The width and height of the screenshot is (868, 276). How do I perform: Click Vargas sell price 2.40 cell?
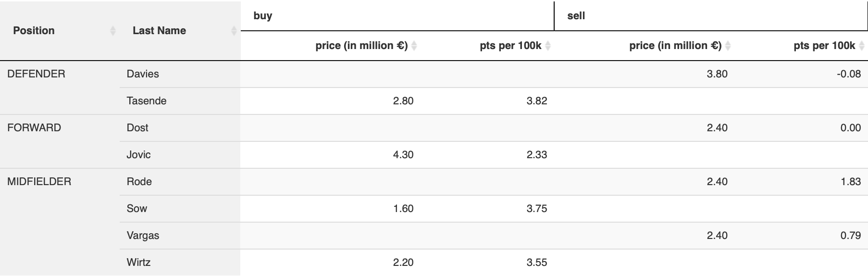pos(717,236)
